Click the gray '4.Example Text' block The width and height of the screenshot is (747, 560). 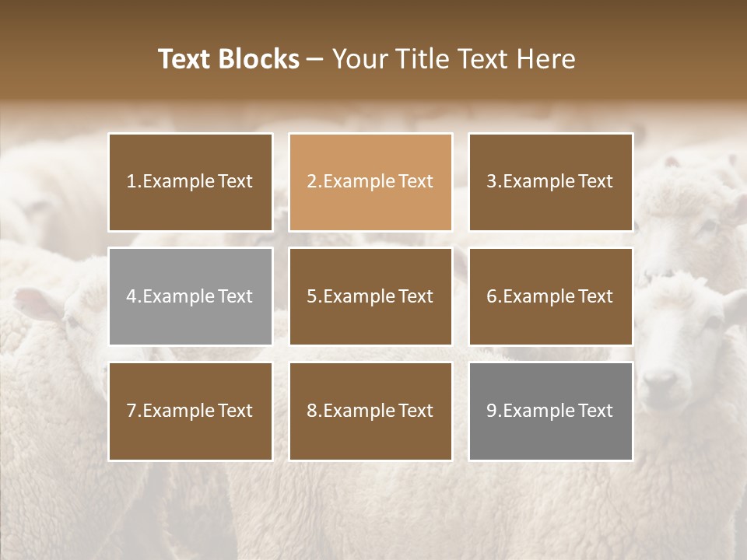pos(191,296)
